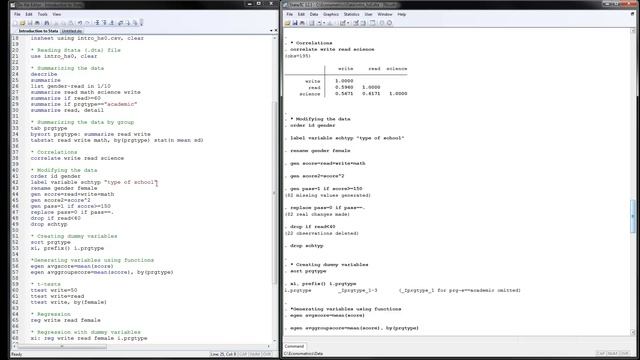Print results from Stata main toolbar
Image resolution: width=640 pixels, height=360 pixels.
click(302, 23)
